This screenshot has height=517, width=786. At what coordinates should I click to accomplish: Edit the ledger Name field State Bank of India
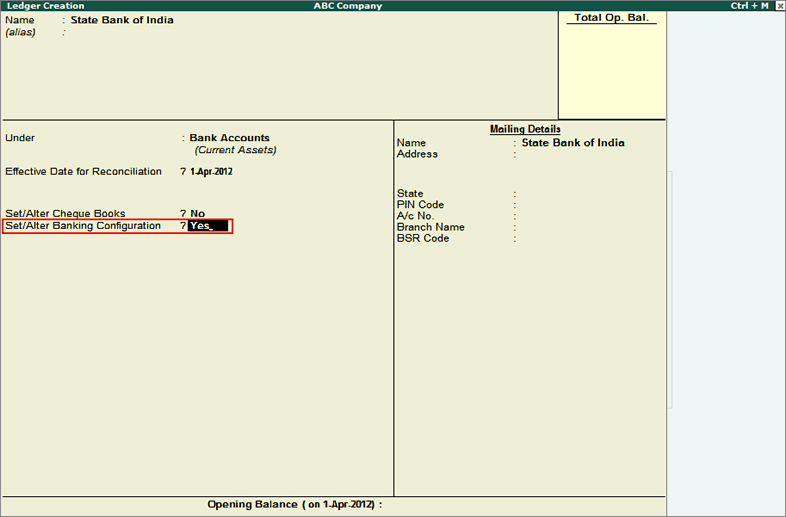[x=122, y=20]
